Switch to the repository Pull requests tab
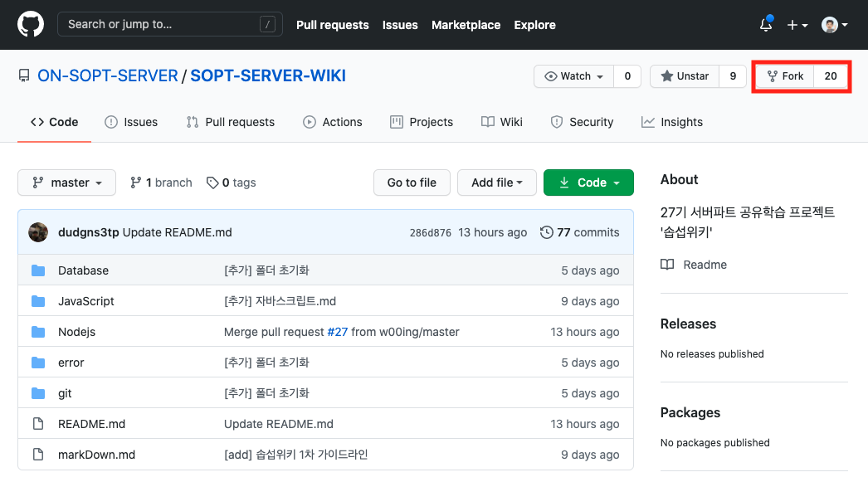Viewport: 868px width, 482px height. (x=231, y=122)
